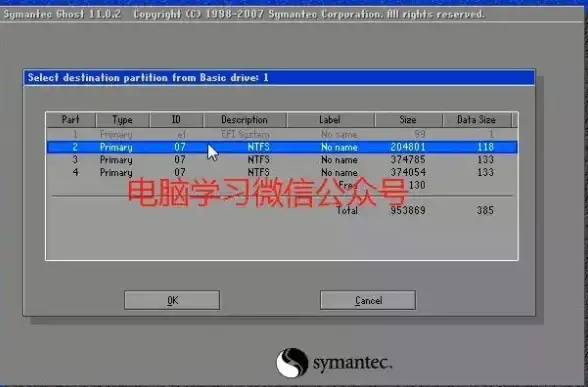
Task: Click the Symantec Ghost 11.0.2 header text
Action: tap(62, 14)
